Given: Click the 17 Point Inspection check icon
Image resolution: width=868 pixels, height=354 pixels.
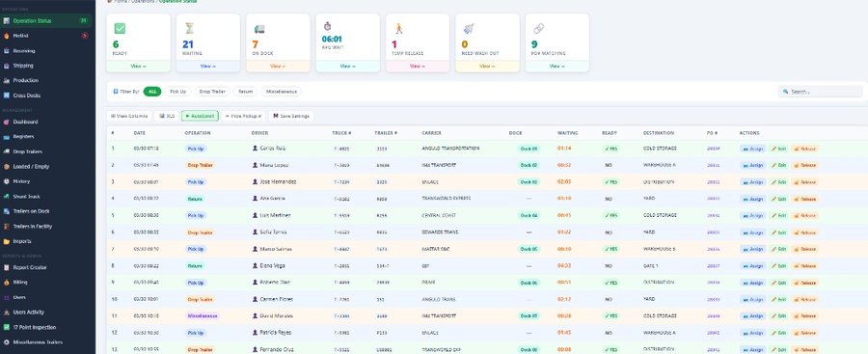Looking at the screenshot, I should tap(7, 327).
